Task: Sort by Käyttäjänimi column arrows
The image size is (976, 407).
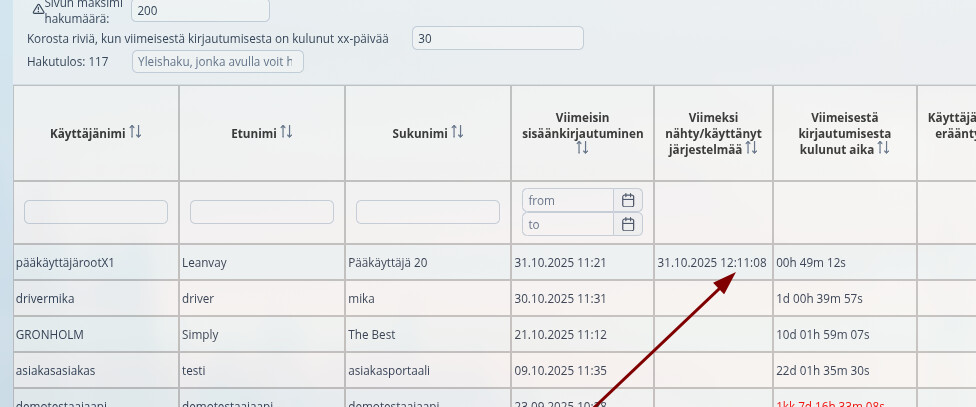Action: (136, 133)
